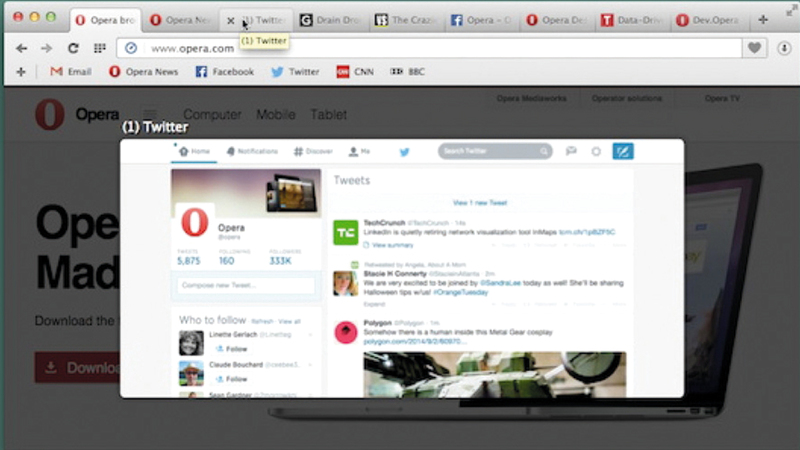The image size is (800, 450).
Task: Reload the current page
Action: (73, 48)
